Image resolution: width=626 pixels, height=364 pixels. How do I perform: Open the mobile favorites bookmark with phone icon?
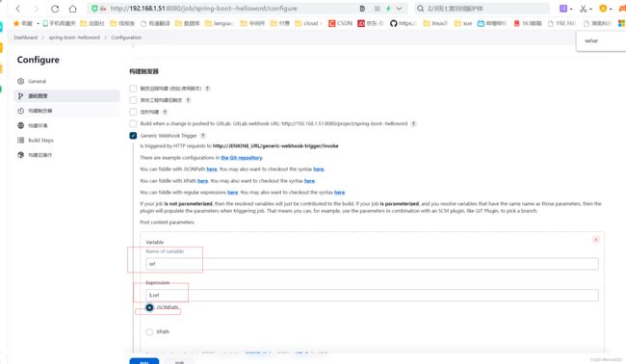(x=59, y=23)
